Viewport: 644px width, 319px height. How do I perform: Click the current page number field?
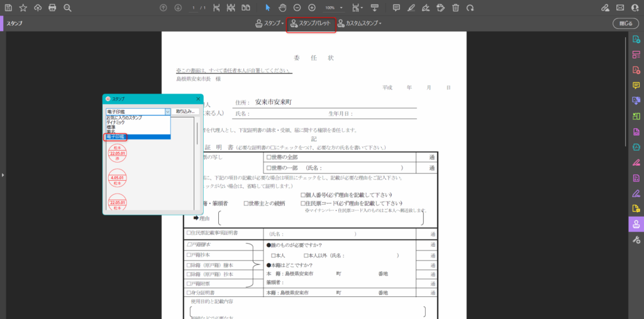194,8
